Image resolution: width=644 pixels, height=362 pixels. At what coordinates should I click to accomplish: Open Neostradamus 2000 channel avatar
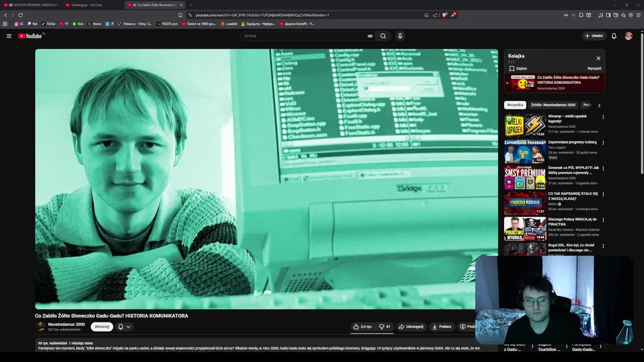[x=40, y=326]
